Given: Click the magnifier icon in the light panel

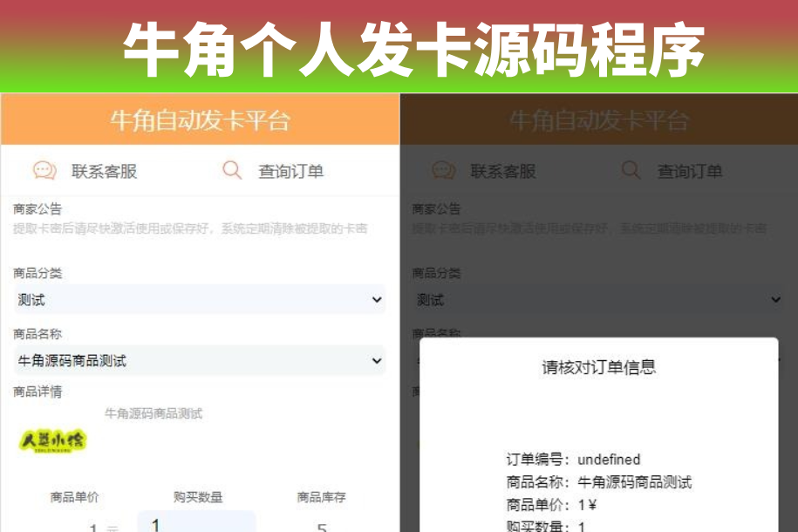Looking at the screenshot, I should pos(232,170).
